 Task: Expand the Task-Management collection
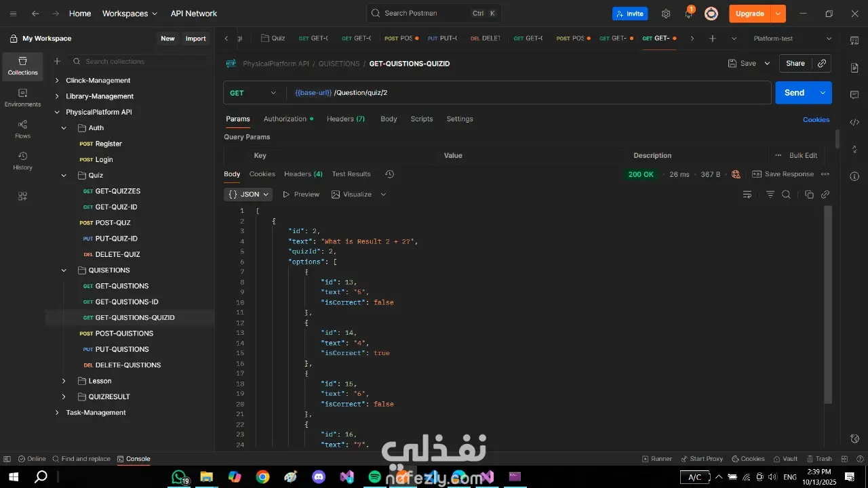click(57, 413)
